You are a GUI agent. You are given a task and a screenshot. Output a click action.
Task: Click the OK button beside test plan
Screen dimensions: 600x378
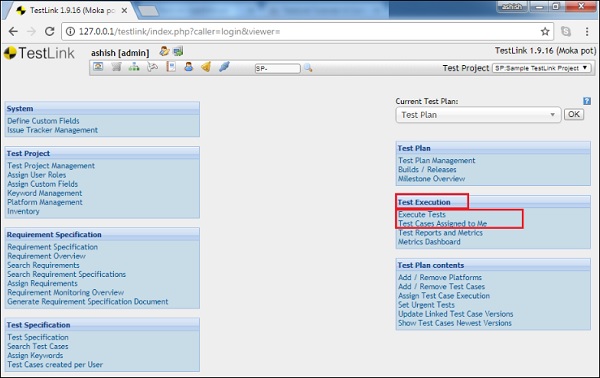(x=574, y=114)
